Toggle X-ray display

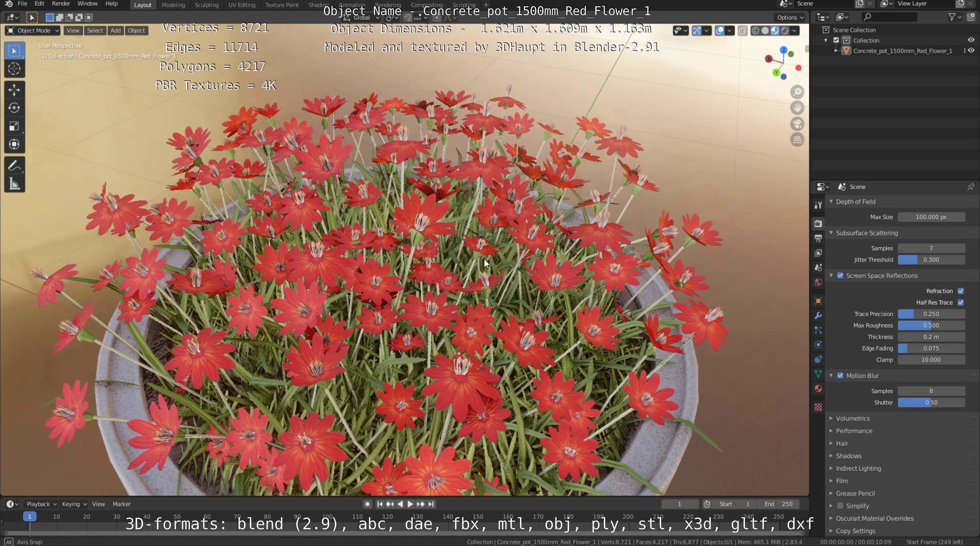742,31
